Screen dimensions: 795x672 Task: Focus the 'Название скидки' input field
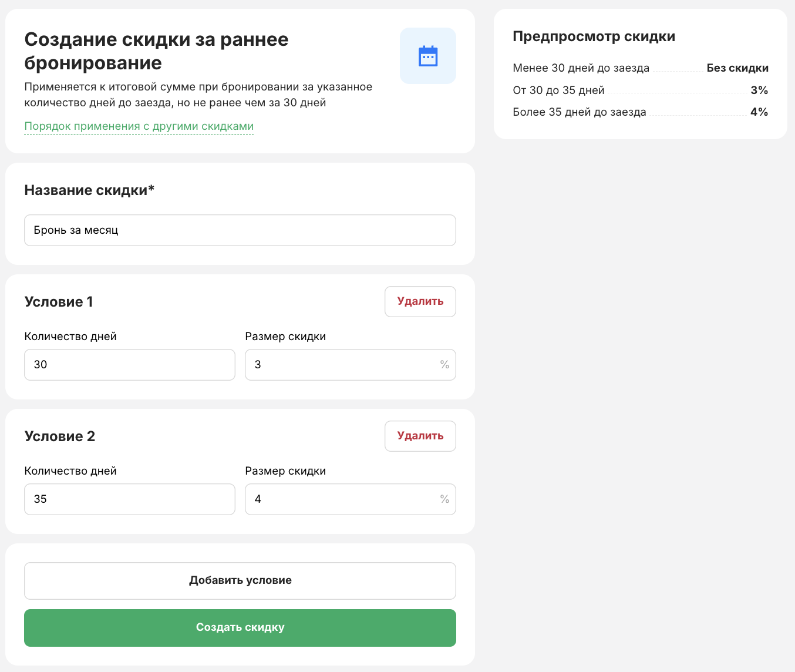(240, 230)
